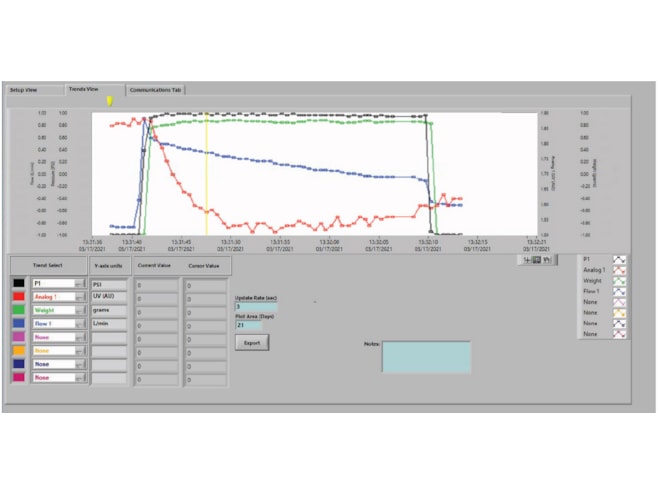Screen dimensions: 660x495
Task: Select the Trends View tab
Action: [83, 89]
